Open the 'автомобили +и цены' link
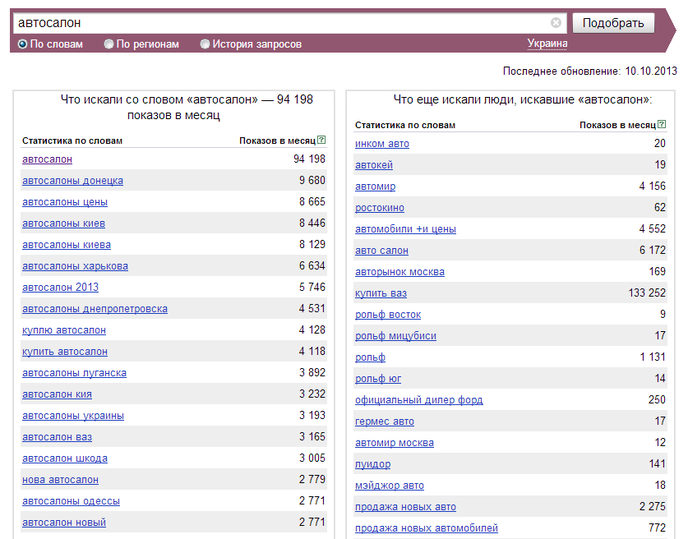 tap(405, 230)
